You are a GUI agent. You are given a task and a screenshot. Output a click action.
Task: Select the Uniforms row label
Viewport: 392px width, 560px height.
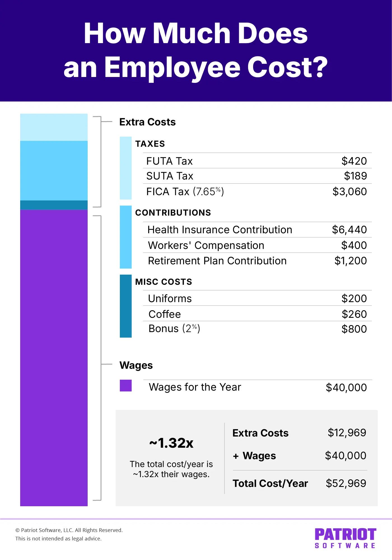[x=170, y=299]
